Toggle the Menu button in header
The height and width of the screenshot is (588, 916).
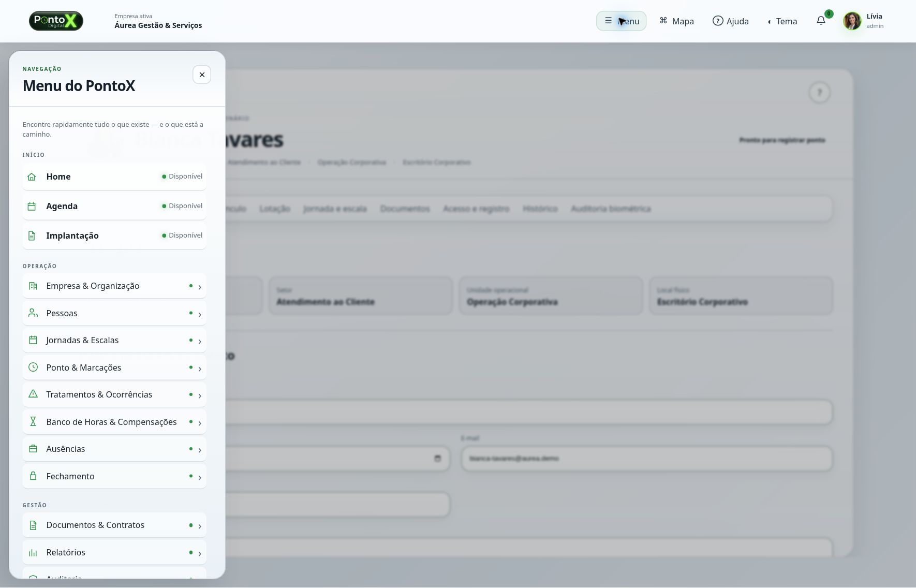point(621,21)
